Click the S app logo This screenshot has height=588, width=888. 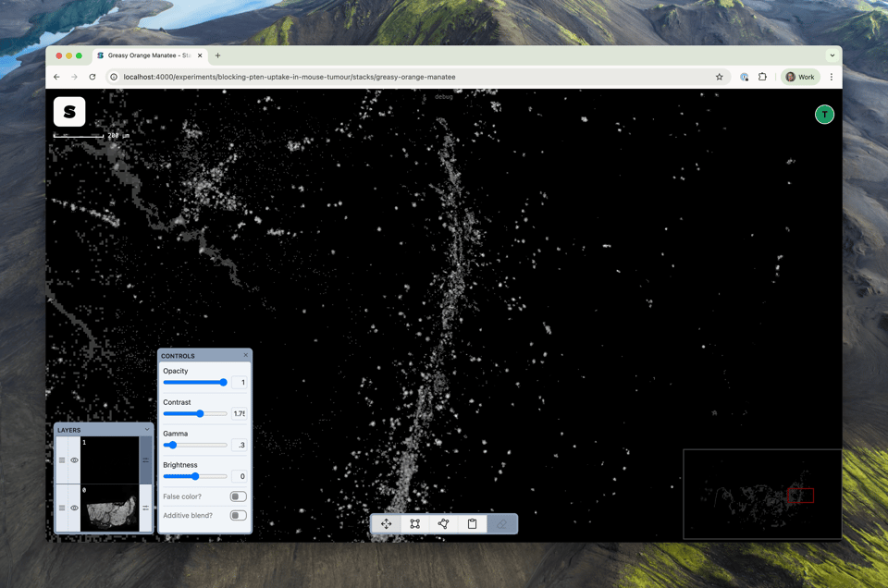coord(69,112)
